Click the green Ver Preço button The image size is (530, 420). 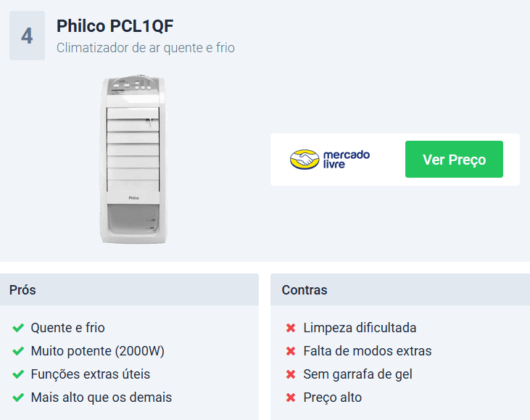coord(454,160)
